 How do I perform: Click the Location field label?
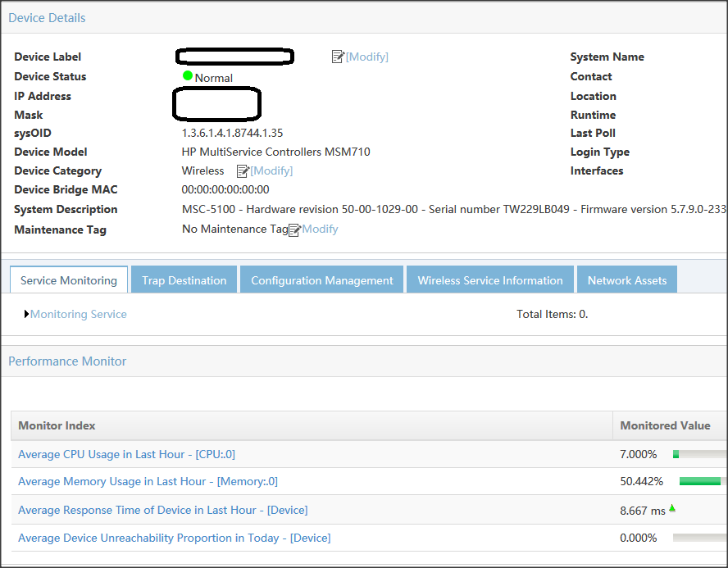[594, 96]
